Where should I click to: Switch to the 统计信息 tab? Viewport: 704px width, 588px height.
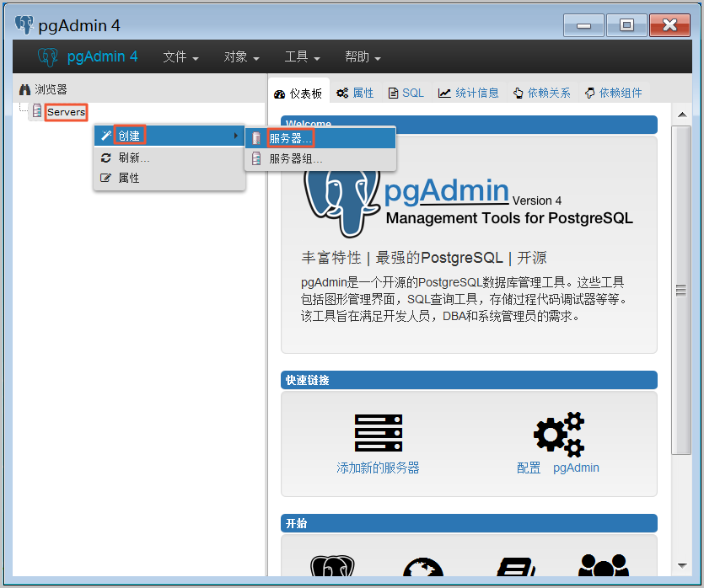[x=469, y=93]
